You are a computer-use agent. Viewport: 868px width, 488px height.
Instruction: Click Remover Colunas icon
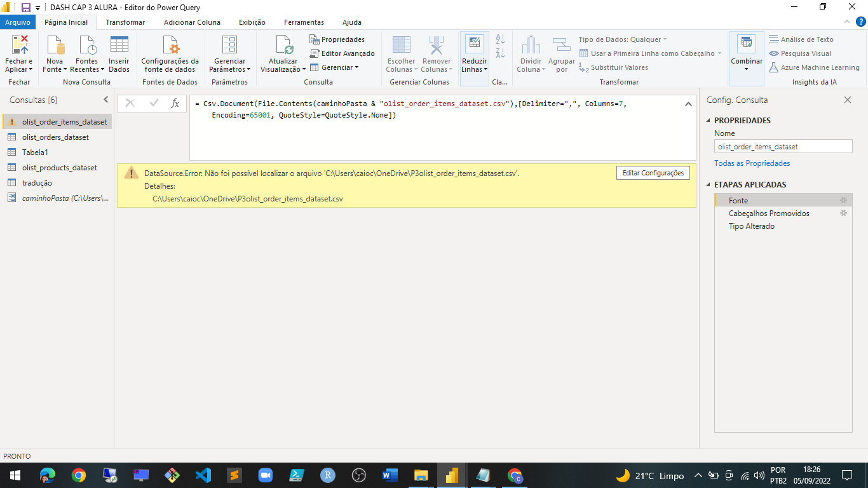click(x=436, y=46)
